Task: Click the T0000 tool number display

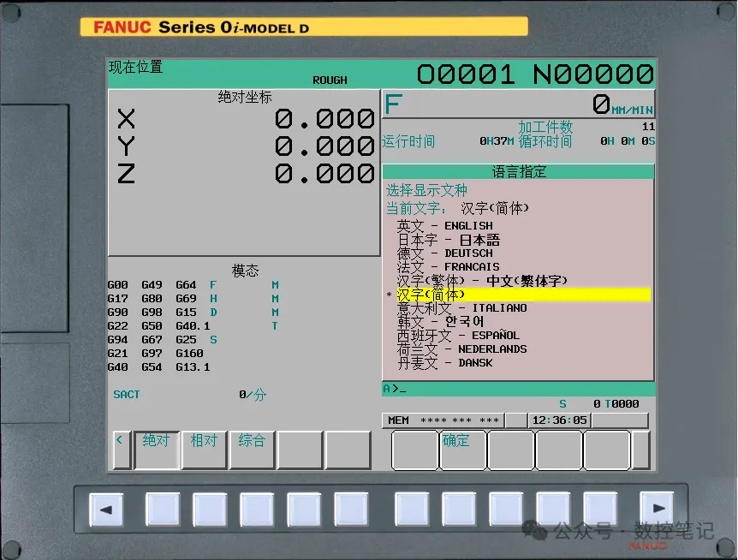Action: (622, 404)
